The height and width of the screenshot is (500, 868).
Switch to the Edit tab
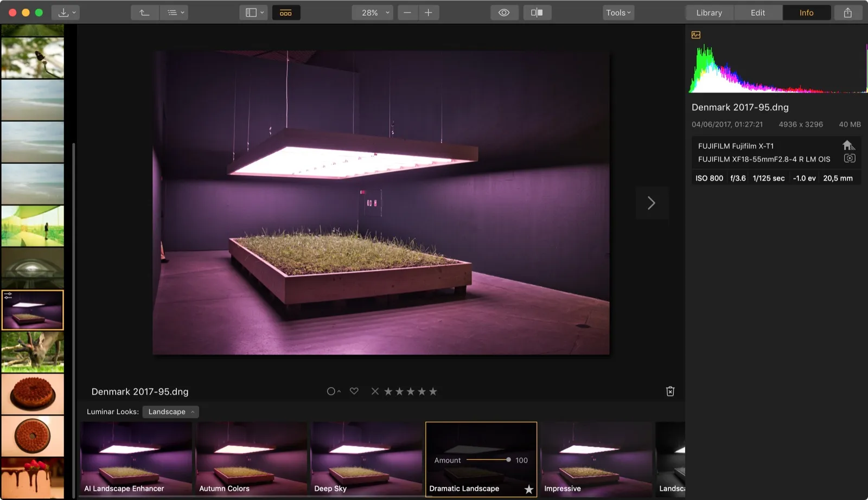[757, 12]
